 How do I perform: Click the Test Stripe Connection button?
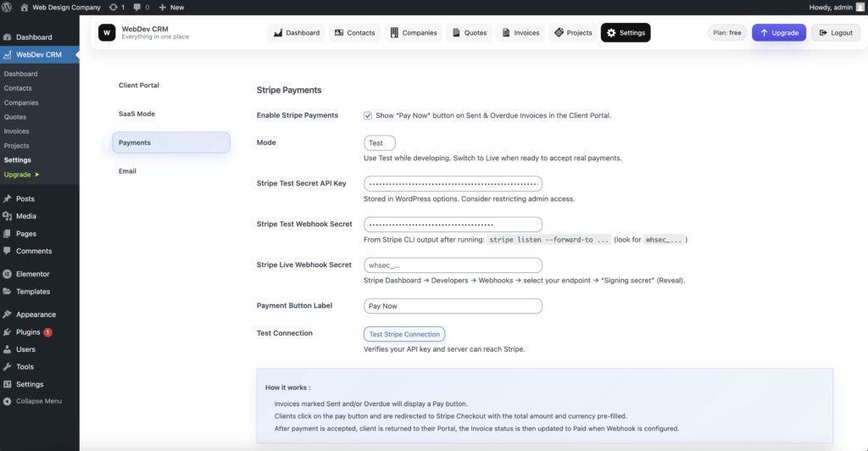(404, 334)
